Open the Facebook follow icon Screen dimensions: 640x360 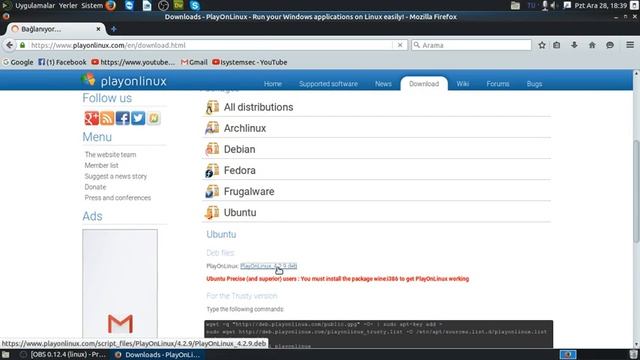point(122,118)
